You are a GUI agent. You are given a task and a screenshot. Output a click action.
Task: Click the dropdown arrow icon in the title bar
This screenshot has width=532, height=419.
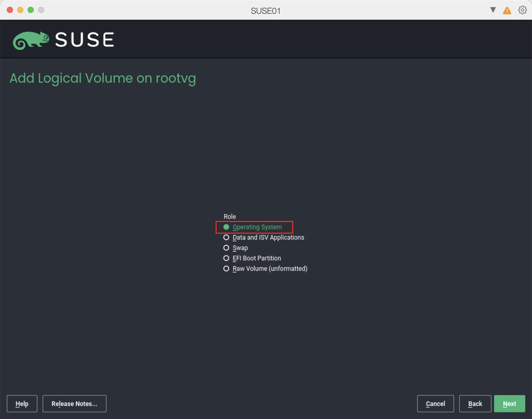click(x=493, y=10)
